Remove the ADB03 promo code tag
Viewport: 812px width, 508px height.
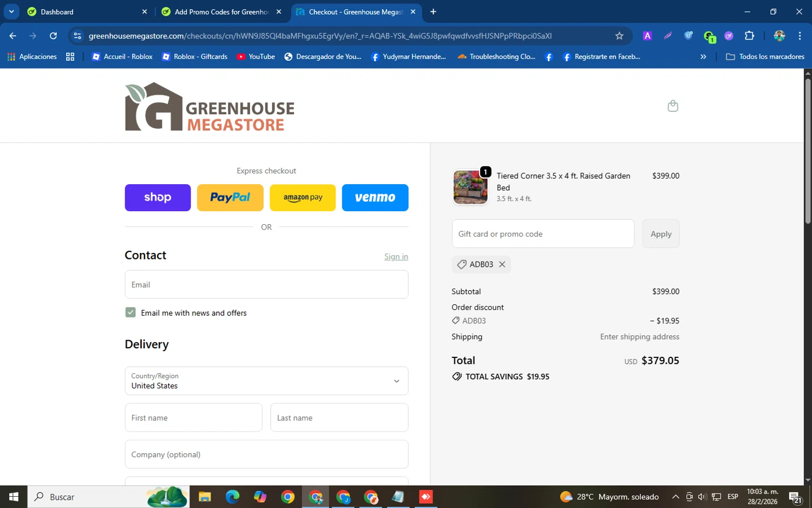pyautogui.click(x=502, y=264)
